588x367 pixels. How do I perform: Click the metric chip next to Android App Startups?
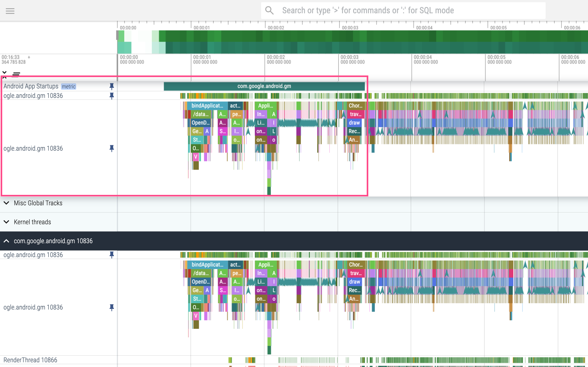tap(69, 86)
